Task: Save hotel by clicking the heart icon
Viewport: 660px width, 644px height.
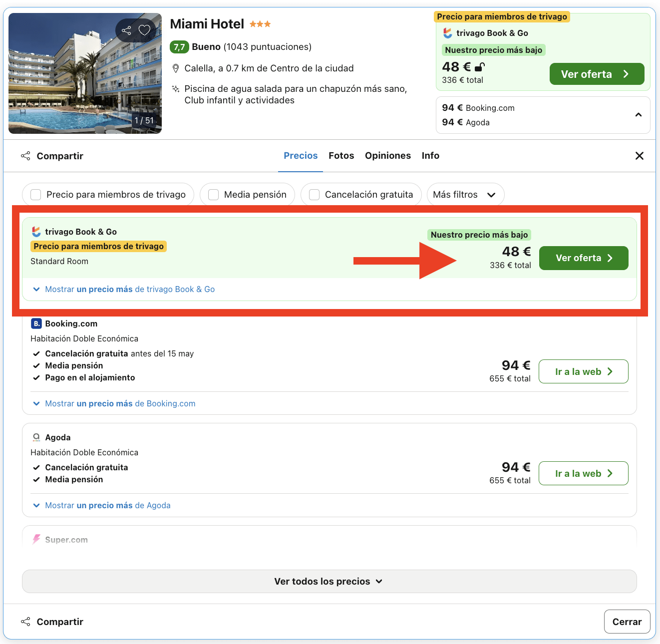Action: pyautogui.click(x=145, y=30)
